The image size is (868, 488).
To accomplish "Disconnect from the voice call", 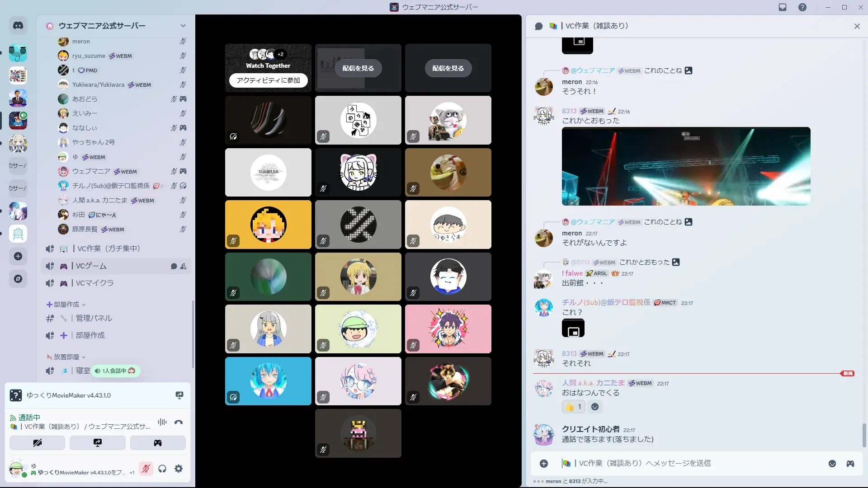I will [179, 422].
